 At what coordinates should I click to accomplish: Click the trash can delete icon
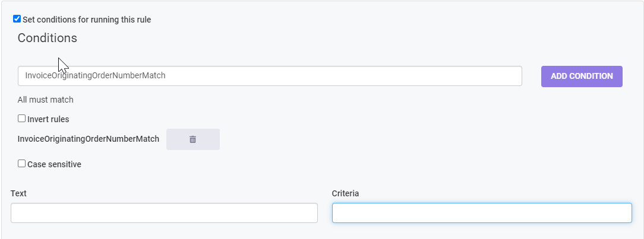click(192, 139)
